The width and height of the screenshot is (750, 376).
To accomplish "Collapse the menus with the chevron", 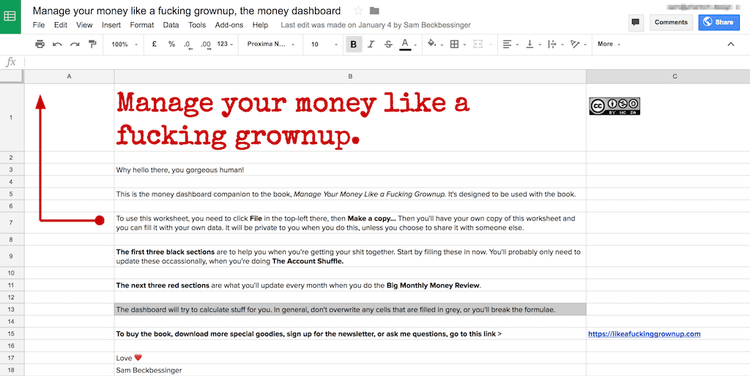I will (730, 44).
